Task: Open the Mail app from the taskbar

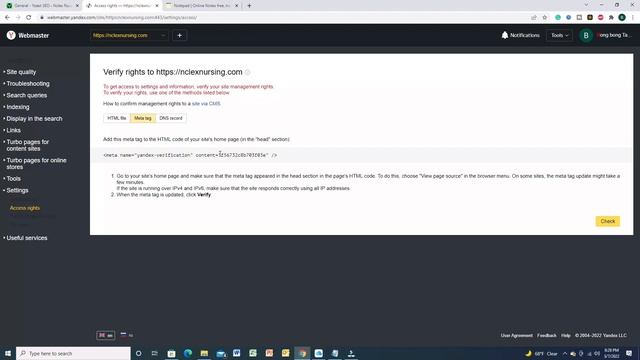Action: (x=221, y=353)
